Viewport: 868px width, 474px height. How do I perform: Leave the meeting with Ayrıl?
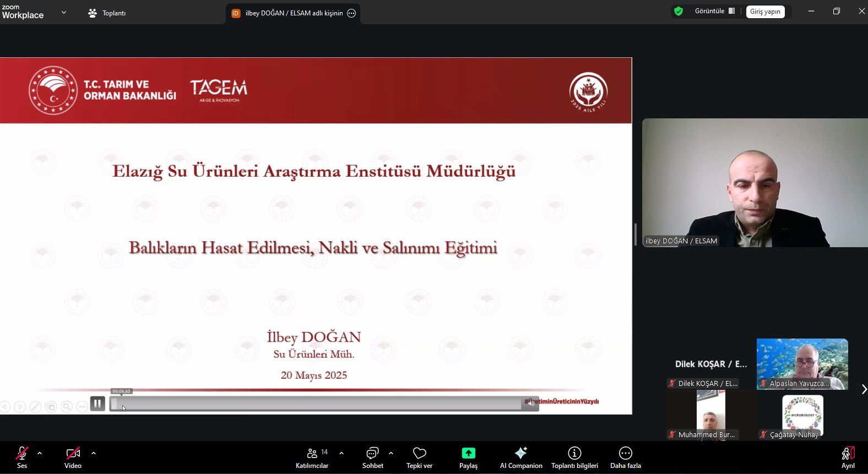[848, 457]
